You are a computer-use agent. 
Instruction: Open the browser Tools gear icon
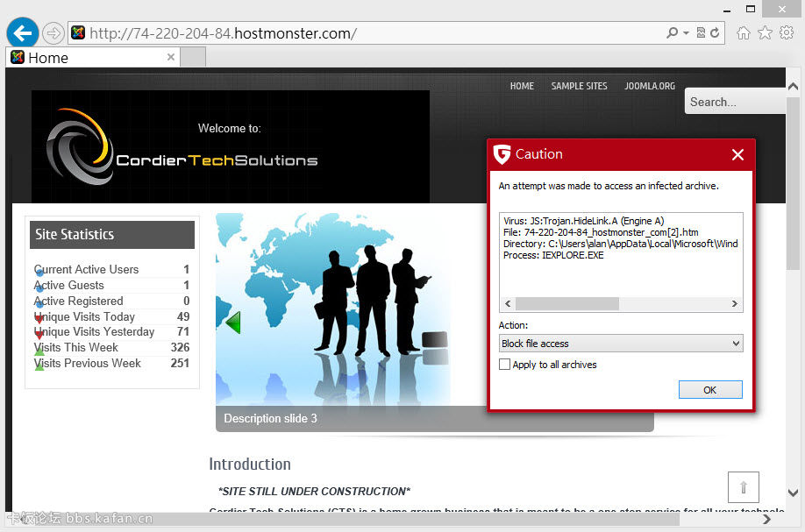787,32
